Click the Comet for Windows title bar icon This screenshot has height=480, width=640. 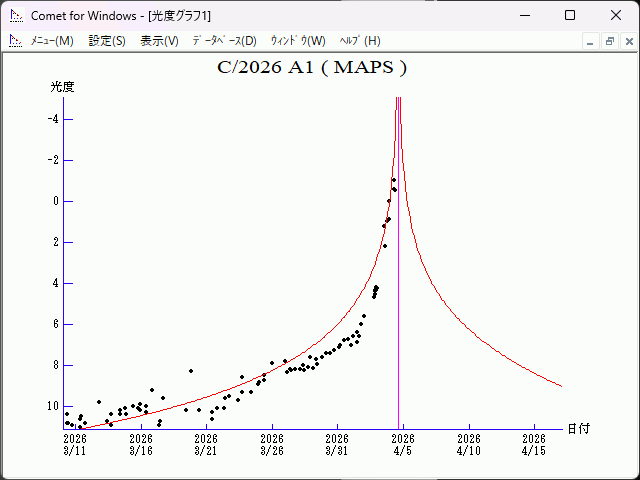point(16,15)
